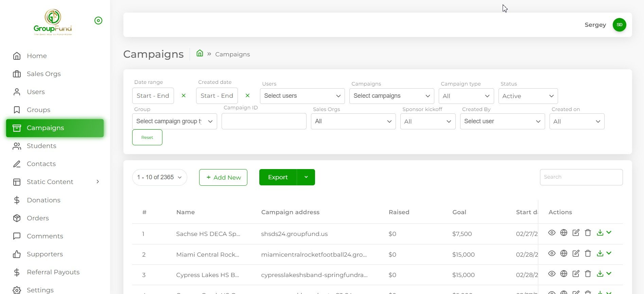Click the eye view icon for Sachse HS DECA
Viewport: 644px width, 294px height.
[x=552, y=233]
